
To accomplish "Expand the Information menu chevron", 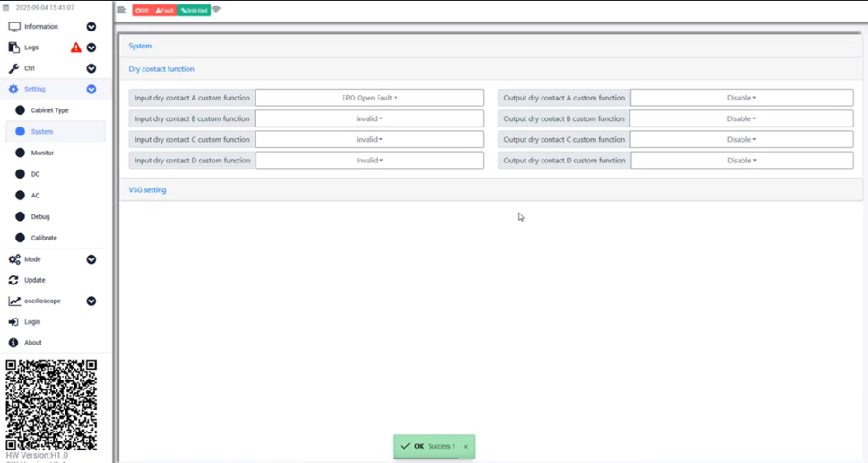I will click(x=91, y=27).
